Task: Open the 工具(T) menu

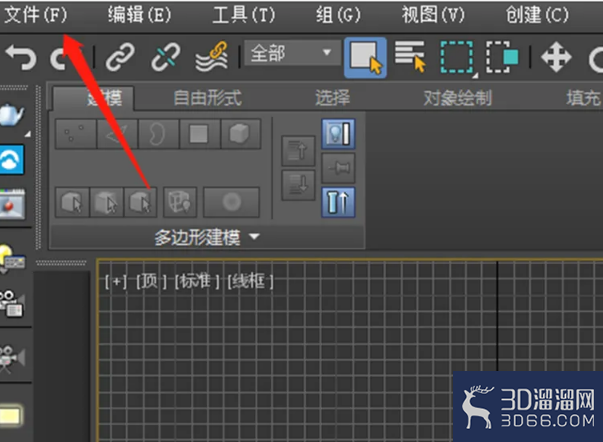Action: point(244,15)
